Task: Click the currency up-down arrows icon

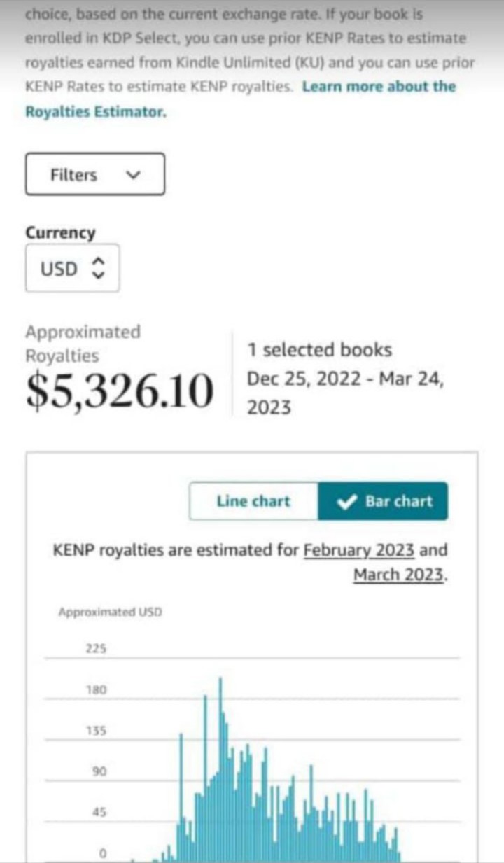Action: pos(97,268)
